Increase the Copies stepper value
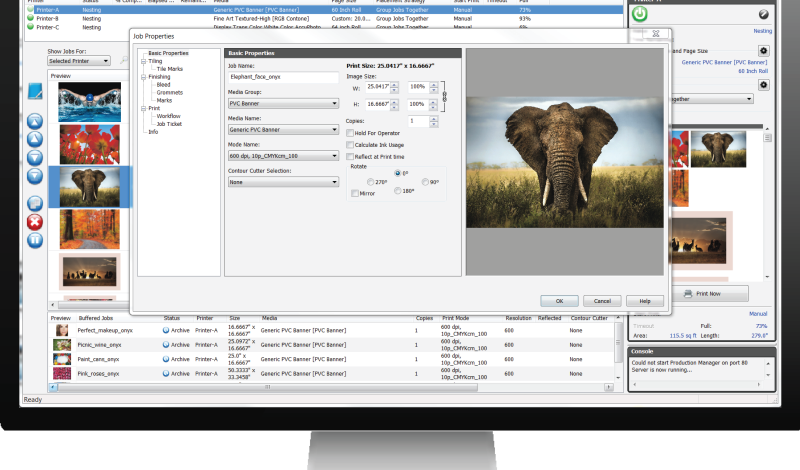 434,119
